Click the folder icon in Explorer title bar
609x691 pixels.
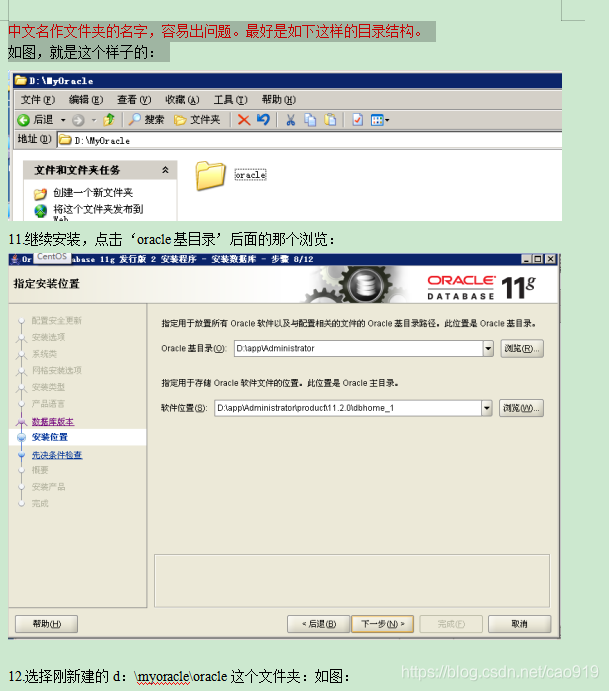(x=20, y=81)
